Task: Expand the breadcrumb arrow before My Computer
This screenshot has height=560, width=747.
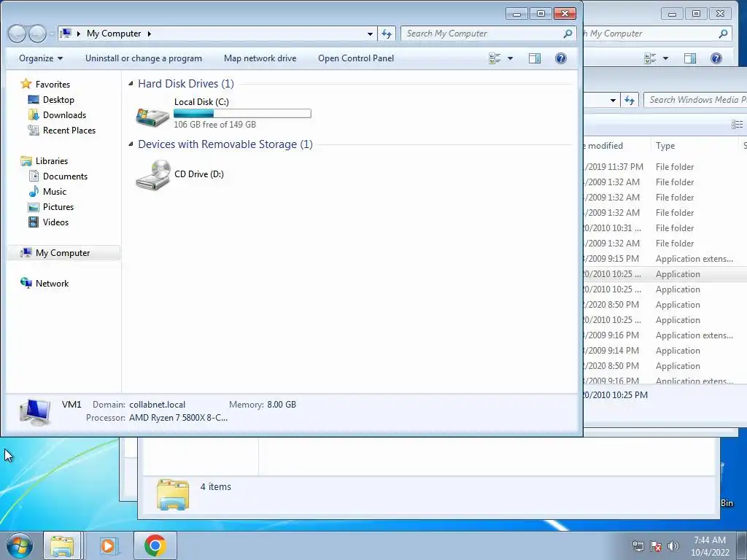Action: 79,34
